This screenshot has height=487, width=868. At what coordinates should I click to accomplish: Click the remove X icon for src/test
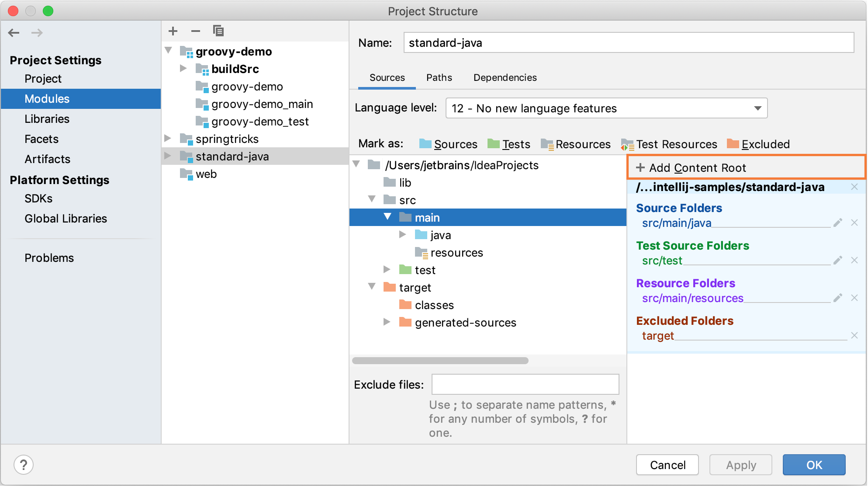coord(854,260)
